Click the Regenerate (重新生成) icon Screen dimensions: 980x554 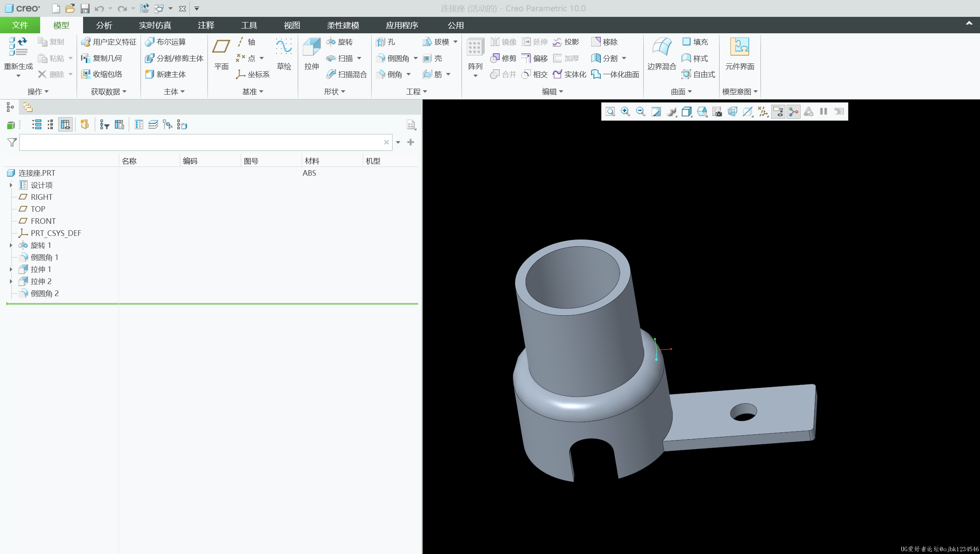[18, 47]
